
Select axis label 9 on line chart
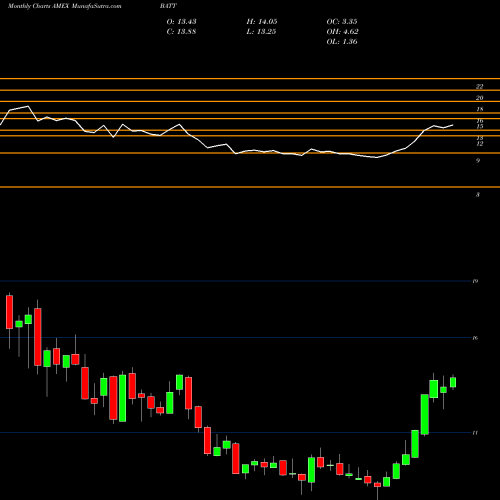pos(478,161)
